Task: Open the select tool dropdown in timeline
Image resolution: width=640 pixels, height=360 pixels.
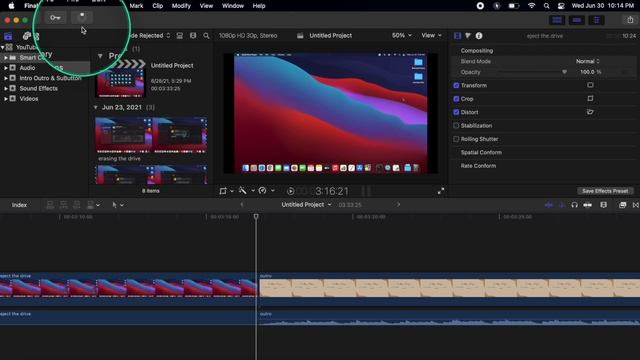Action: (x=118, y=205)
